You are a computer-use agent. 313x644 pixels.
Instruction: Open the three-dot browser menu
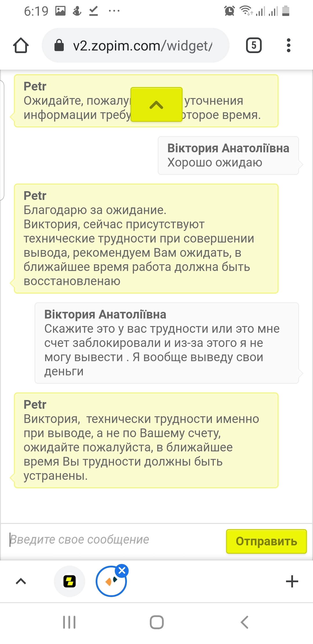pos(288,45)
